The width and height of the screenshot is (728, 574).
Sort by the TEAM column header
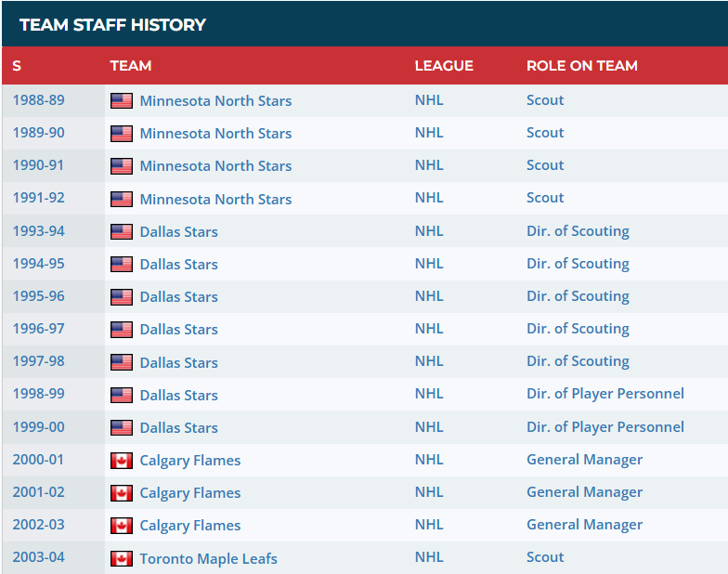click(131, 65)
